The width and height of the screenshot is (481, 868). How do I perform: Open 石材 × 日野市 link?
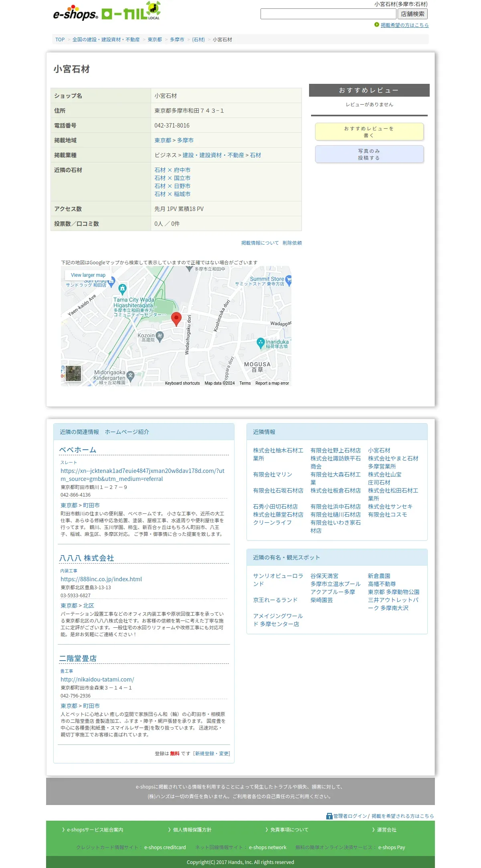pyautogui.click(x=172, y=186)
